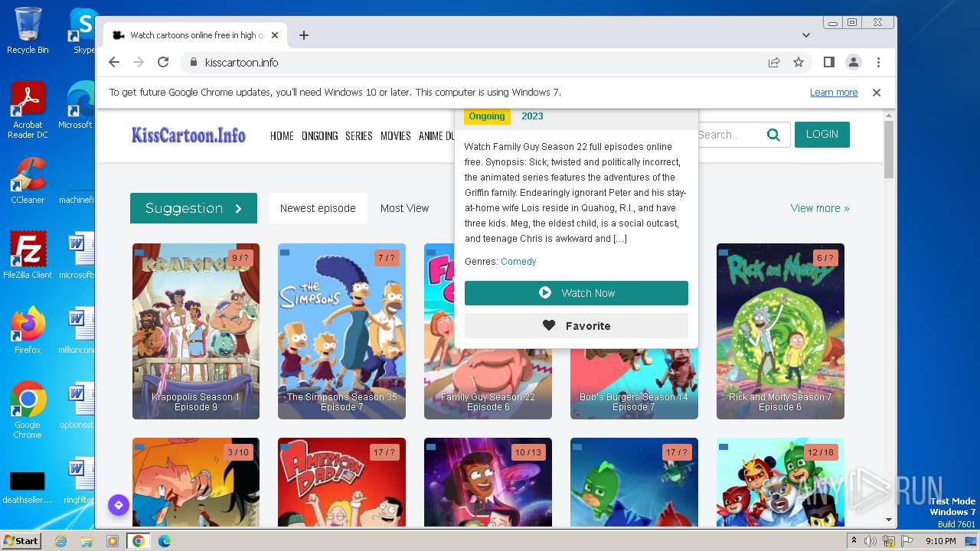Select Firefox desktop icon
980x551 pixels.
point(28,330)
